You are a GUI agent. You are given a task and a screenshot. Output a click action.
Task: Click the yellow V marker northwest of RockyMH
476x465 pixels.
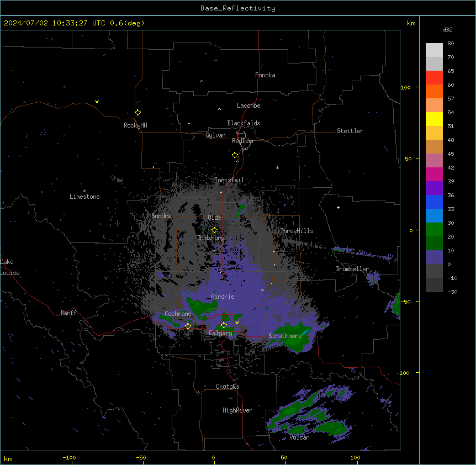coord(97,102)
